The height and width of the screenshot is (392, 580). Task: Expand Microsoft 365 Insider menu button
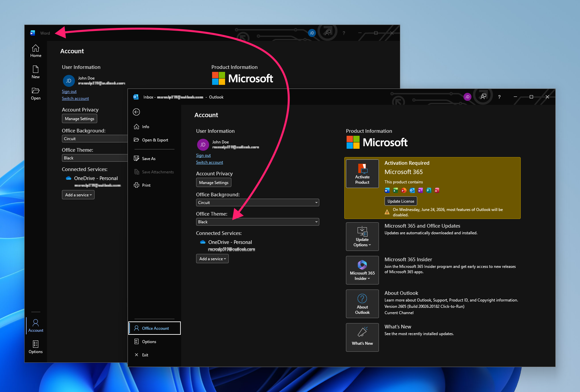click(362, 270)
